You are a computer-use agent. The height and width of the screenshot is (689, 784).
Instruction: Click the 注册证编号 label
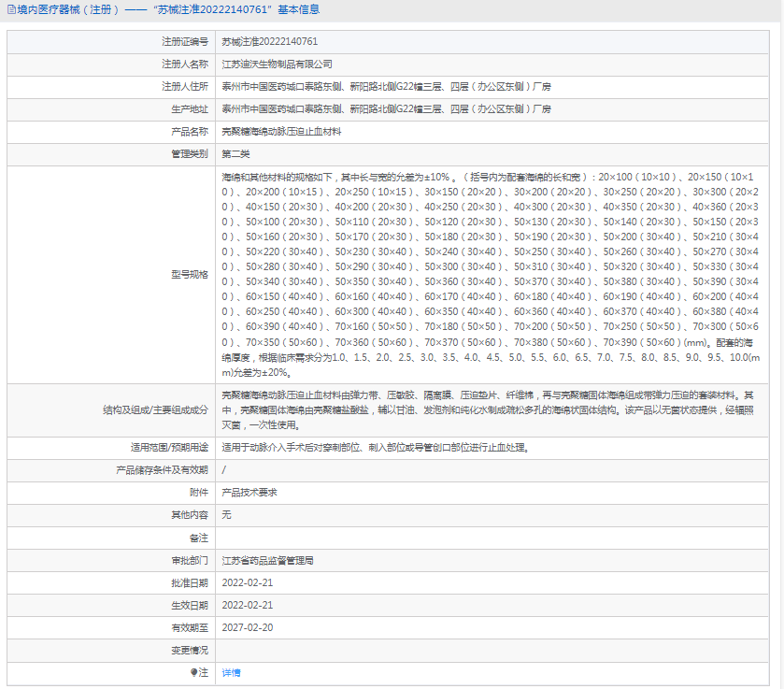[185, 41]
